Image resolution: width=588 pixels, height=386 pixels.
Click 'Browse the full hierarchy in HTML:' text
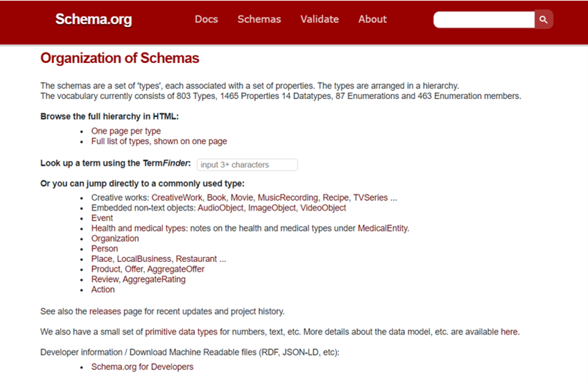coord(110,116)
